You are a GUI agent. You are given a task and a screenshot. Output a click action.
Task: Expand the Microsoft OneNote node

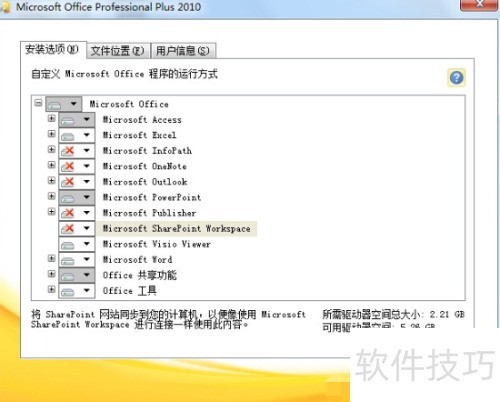coord(51,165)
